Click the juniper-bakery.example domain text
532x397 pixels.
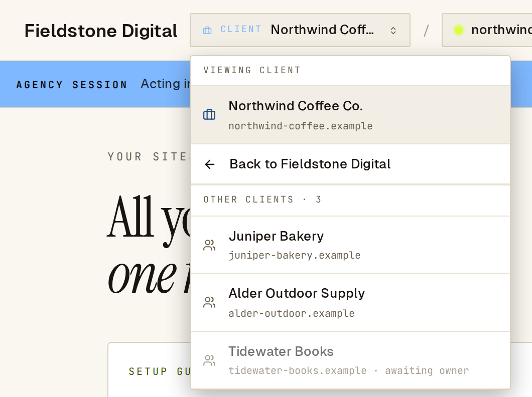tap(295, 255)
